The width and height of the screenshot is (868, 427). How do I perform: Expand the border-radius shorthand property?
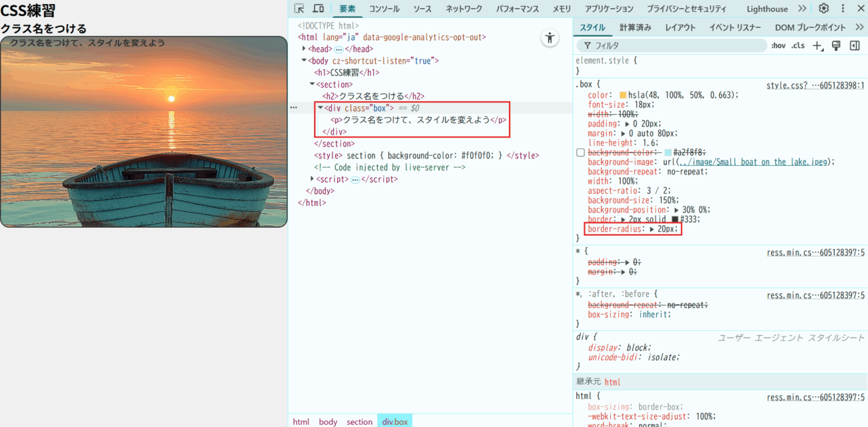(x=652, y=229)
